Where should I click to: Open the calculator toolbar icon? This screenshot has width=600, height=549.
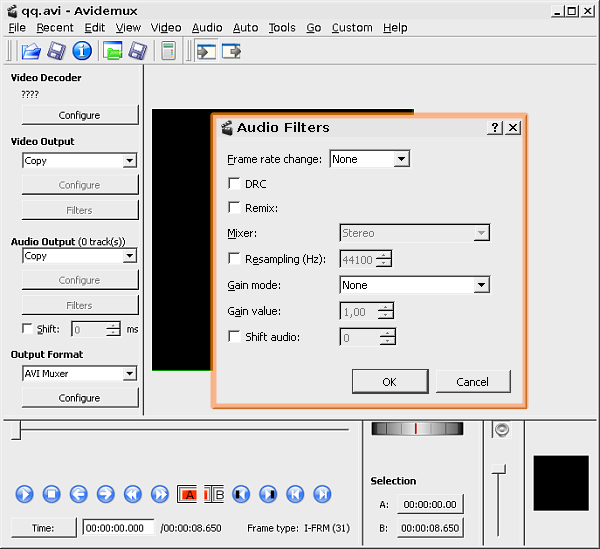168,51
